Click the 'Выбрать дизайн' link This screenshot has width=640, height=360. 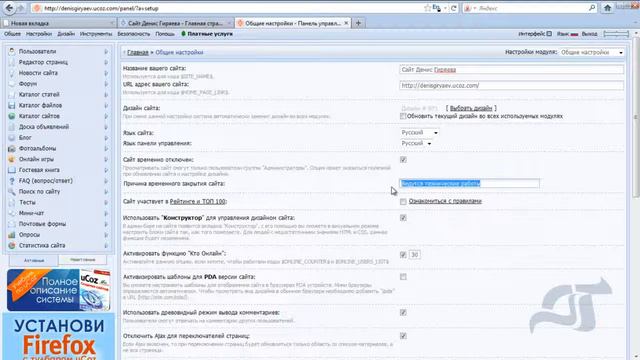(471, 108)
